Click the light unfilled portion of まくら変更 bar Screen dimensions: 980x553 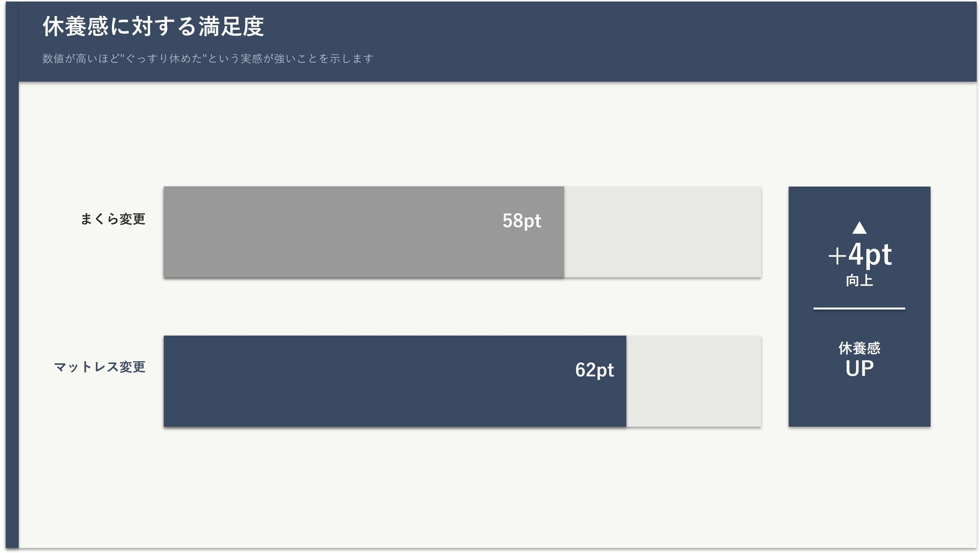pyautogui.click(x=662, y=232)
